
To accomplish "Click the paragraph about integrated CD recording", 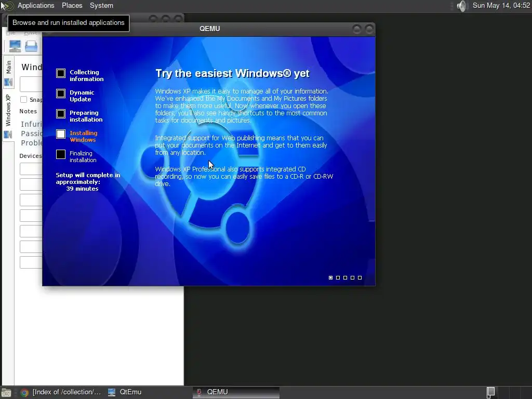I will 244,177.
